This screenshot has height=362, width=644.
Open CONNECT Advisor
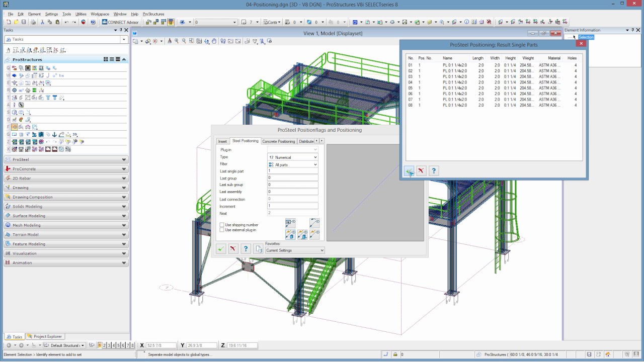[120, 22]
